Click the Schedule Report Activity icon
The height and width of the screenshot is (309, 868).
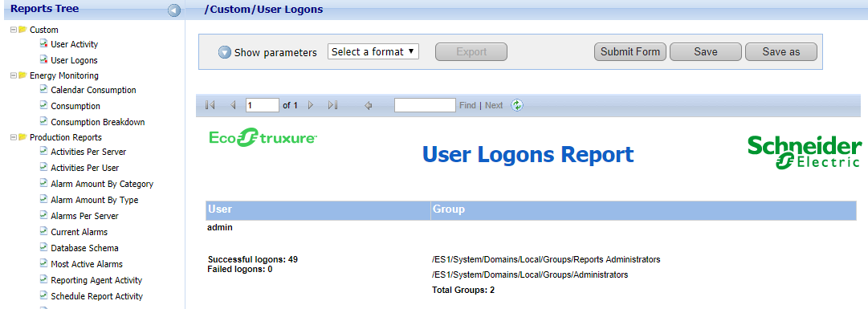pyautogui.click(x=43, y=295)
